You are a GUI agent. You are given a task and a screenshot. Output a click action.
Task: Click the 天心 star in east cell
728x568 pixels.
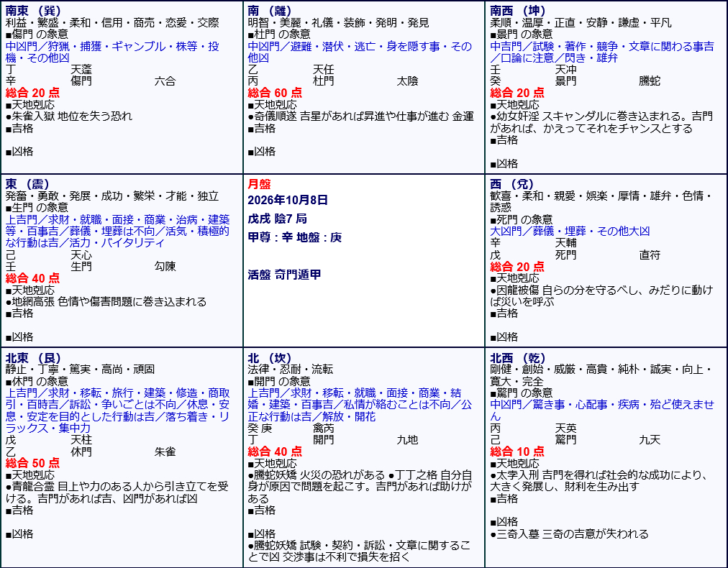[x=81, y=255]
